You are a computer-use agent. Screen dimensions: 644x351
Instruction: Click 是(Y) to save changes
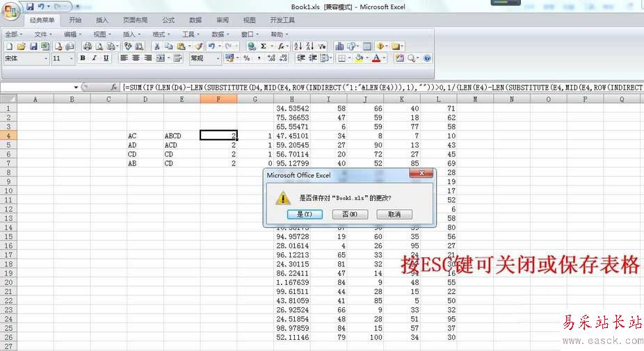coord(305,214)
